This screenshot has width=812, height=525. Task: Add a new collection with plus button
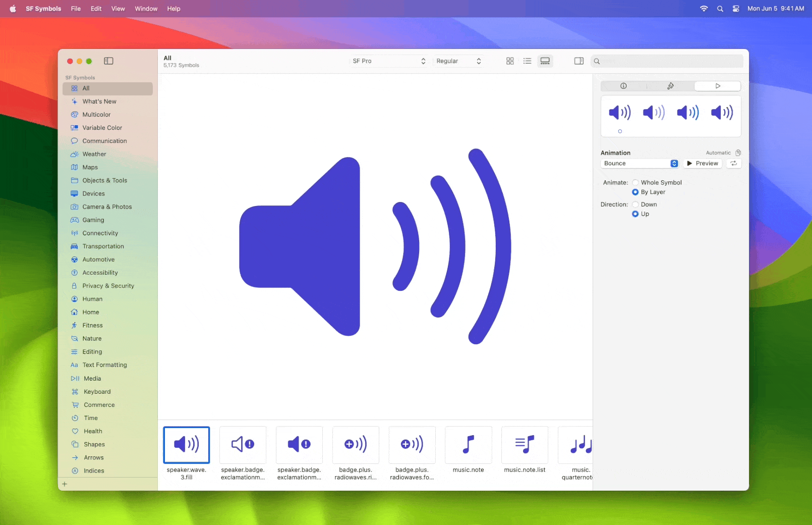point(65,484)
